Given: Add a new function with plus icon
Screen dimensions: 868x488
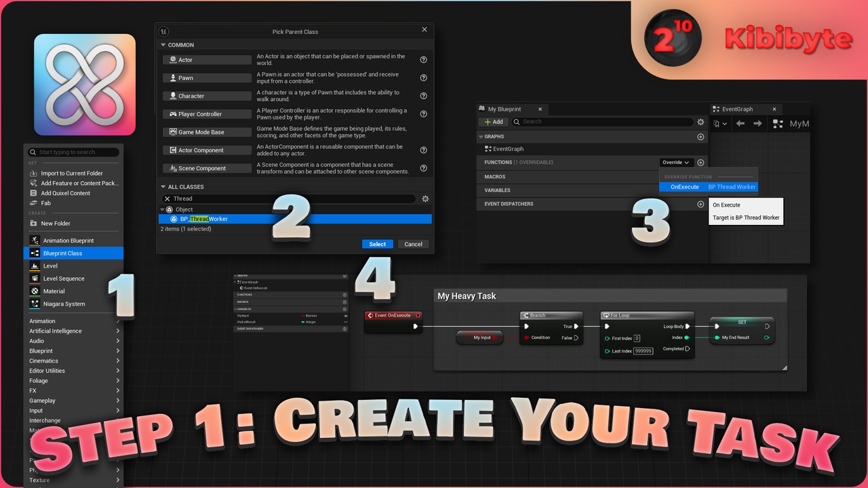Looking at the screenshot, I should coord(701,163).
